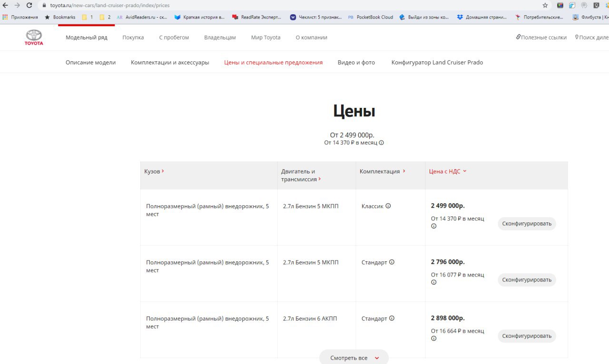Click info icon next to Стандарт 5 МКПП
609x364 pixels.
tap(392, 262)
